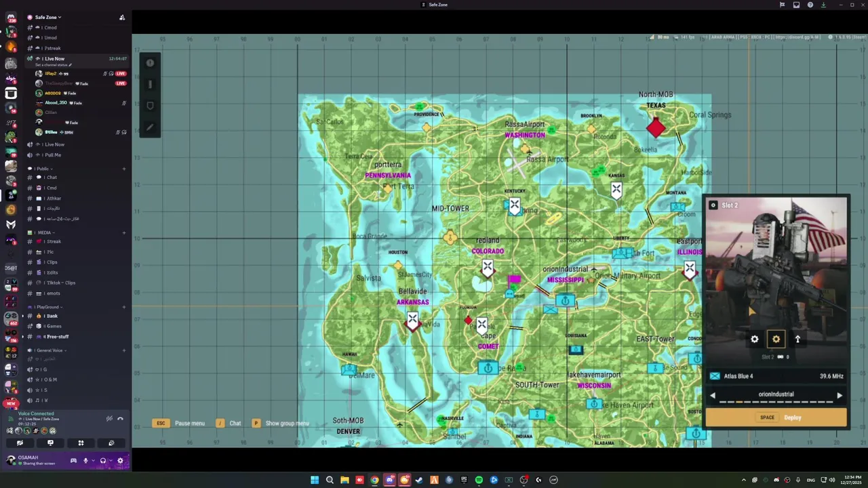The height and width of the screenshot is (488, 868).
Task: Select the shield icon on map toolbar
Action: pyautogui.click(x=150, y=106)
